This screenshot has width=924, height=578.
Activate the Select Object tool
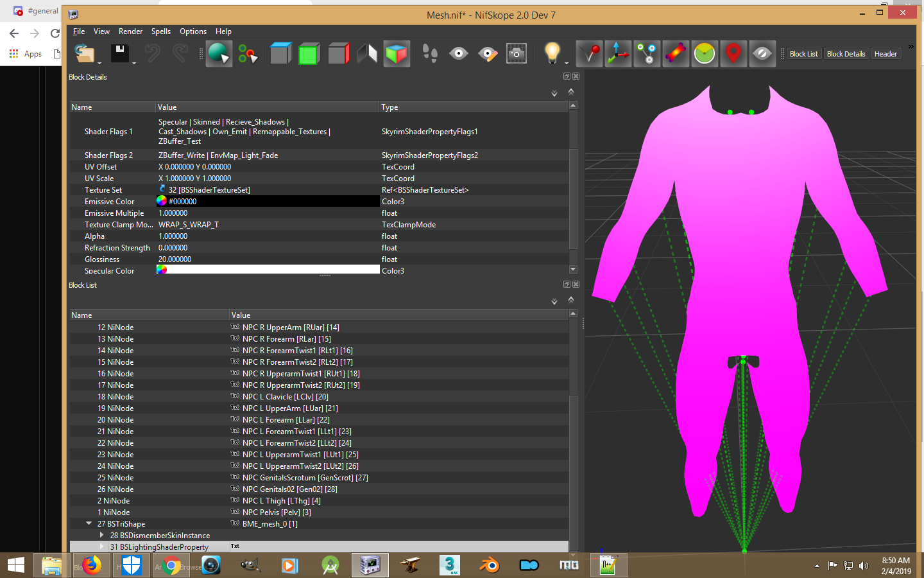click(x=219, y=53)
